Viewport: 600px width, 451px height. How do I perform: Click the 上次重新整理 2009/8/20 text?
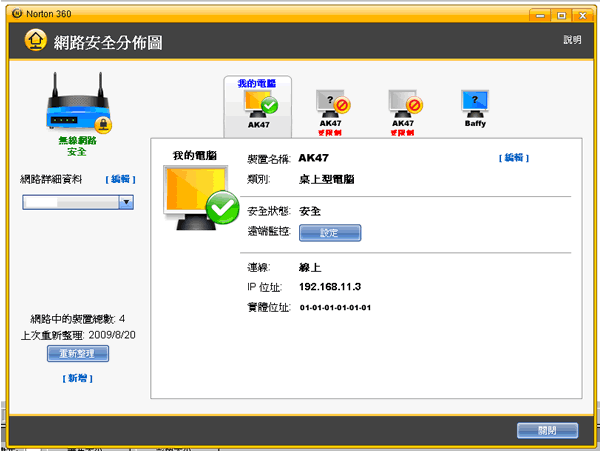click(78, 335)
